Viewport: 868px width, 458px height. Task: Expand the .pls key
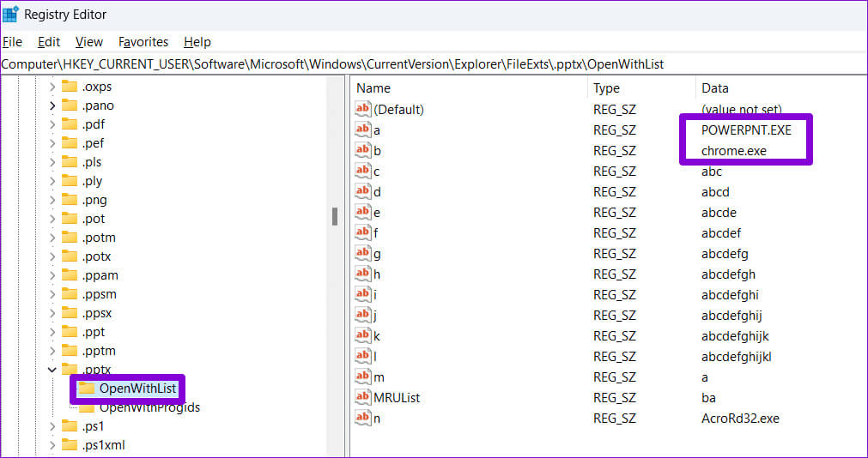52,162
